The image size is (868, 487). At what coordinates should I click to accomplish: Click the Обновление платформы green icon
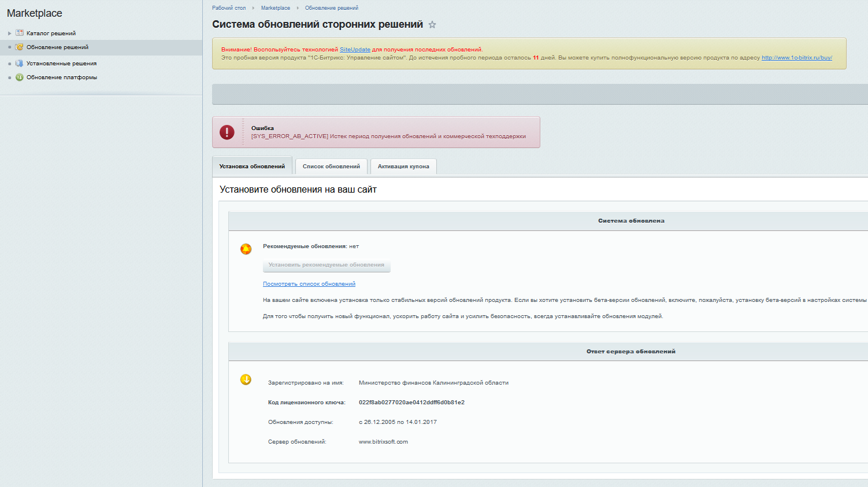click(20, 78)
